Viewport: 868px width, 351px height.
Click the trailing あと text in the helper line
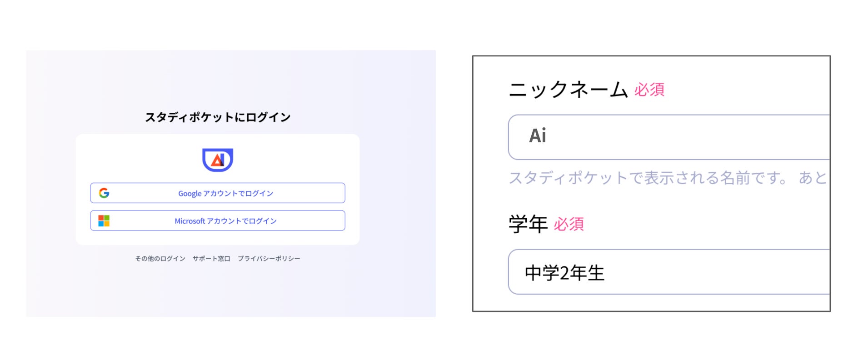[813, 178]
